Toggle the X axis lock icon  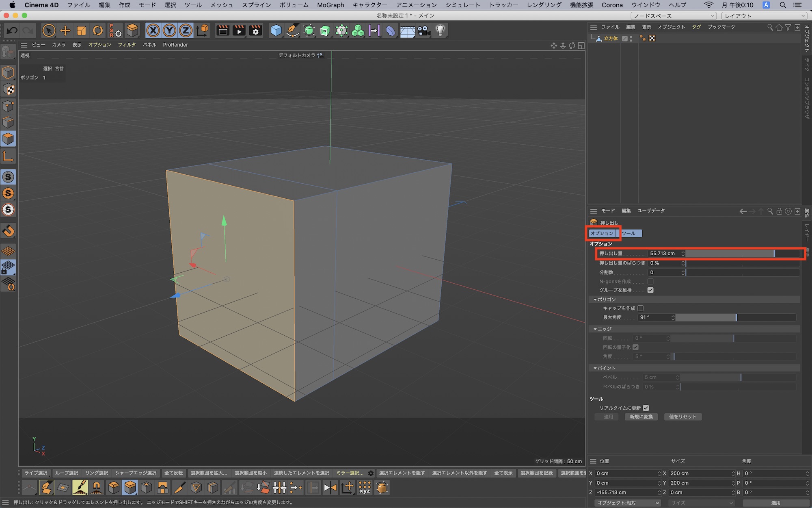point(153,30)
